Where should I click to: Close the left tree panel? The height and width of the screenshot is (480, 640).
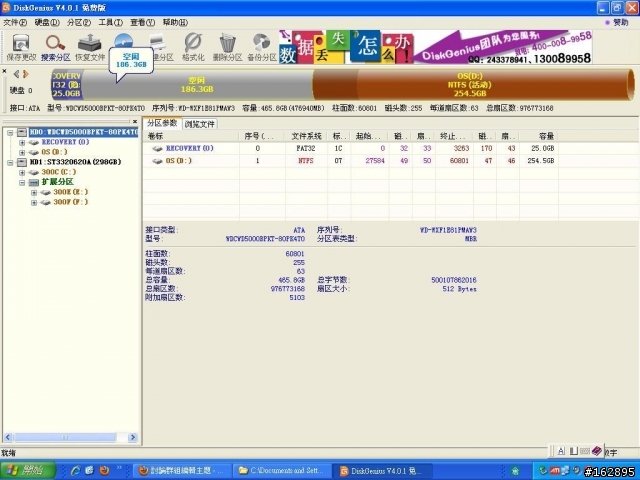tap(135, 121)
